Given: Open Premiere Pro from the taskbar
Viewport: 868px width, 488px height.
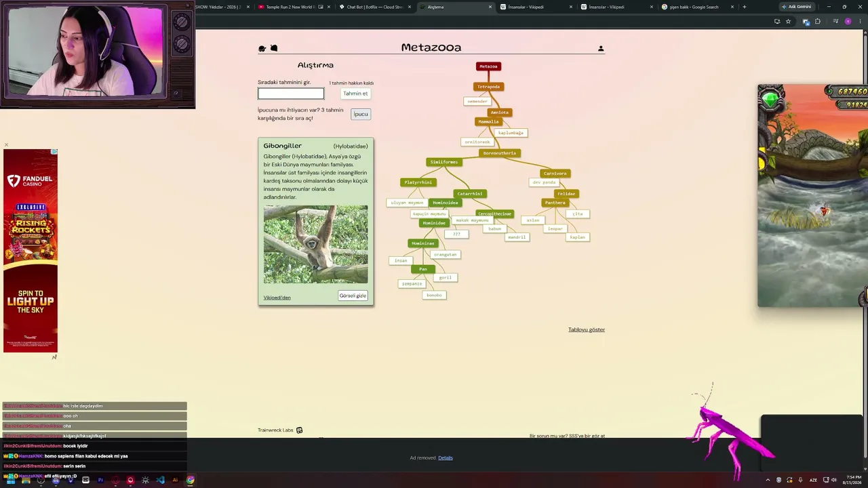Looking at the screenshot, I should 100,480.
